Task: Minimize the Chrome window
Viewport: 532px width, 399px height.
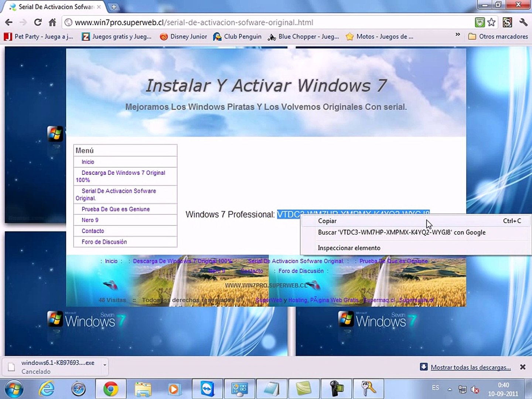Action: 485,5
